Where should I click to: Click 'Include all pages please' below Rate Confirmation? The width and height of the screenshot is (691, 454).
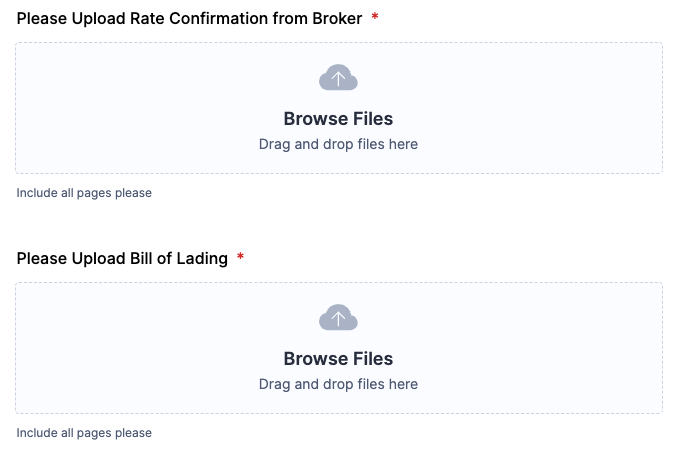click(x=84, y=193)
